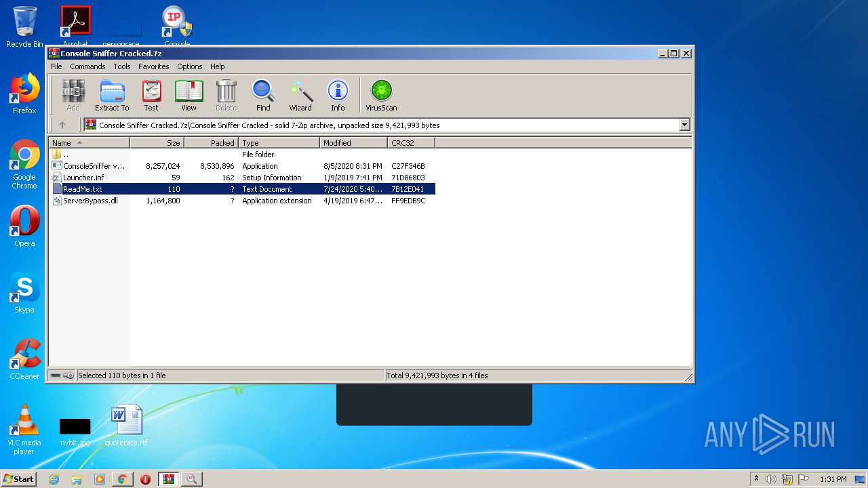Go up one folder level arrow
This screenshot has height=488, width=868.
[x=62, y=125]
